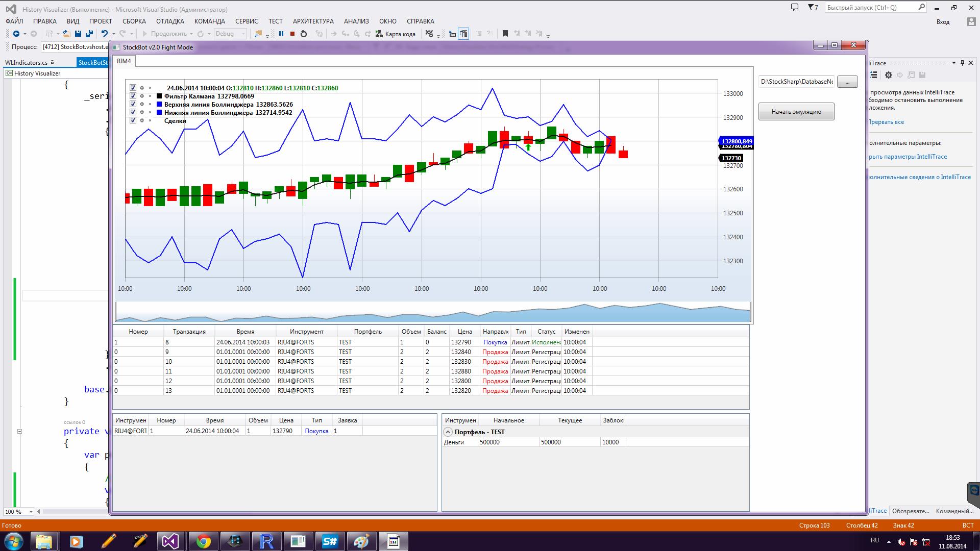This screenshot has width=980, height=551.
Task: Click the chart volume overview navigator
Action: coord(433,312)
